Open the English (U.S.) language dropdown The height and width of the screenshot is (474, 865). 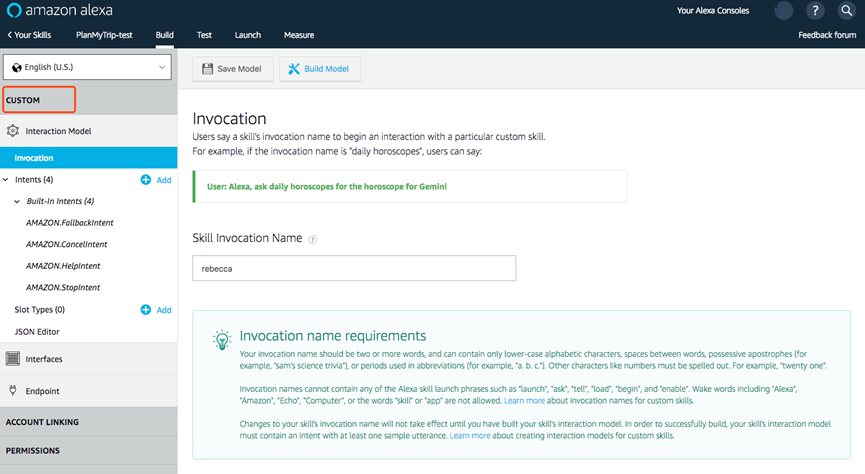pos(89,67)
